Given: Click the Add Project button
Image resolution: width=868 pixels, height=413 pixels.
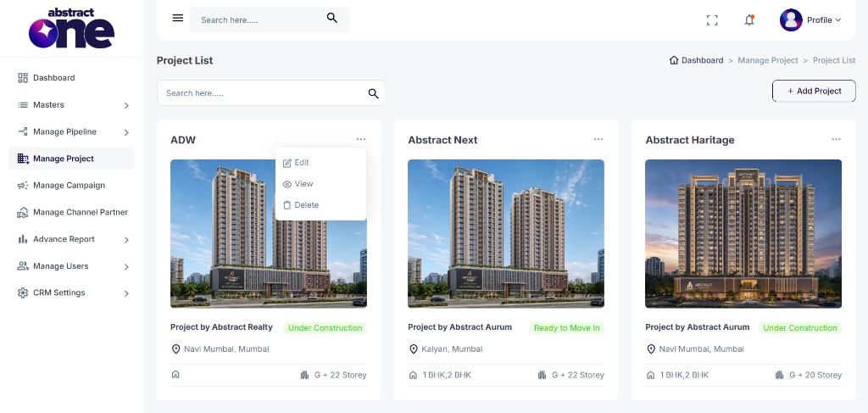Looking at the screenshot, I should (x=814, y=91).
